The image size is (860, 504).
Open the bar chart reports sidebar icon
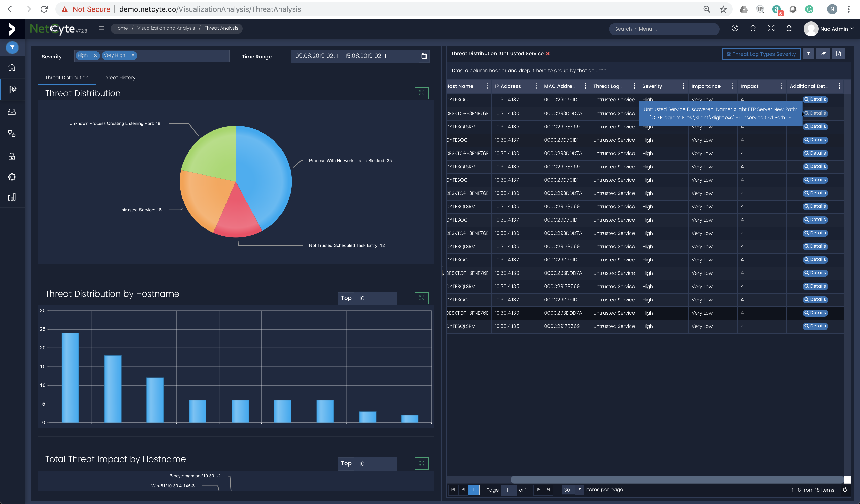click(12, 197)
